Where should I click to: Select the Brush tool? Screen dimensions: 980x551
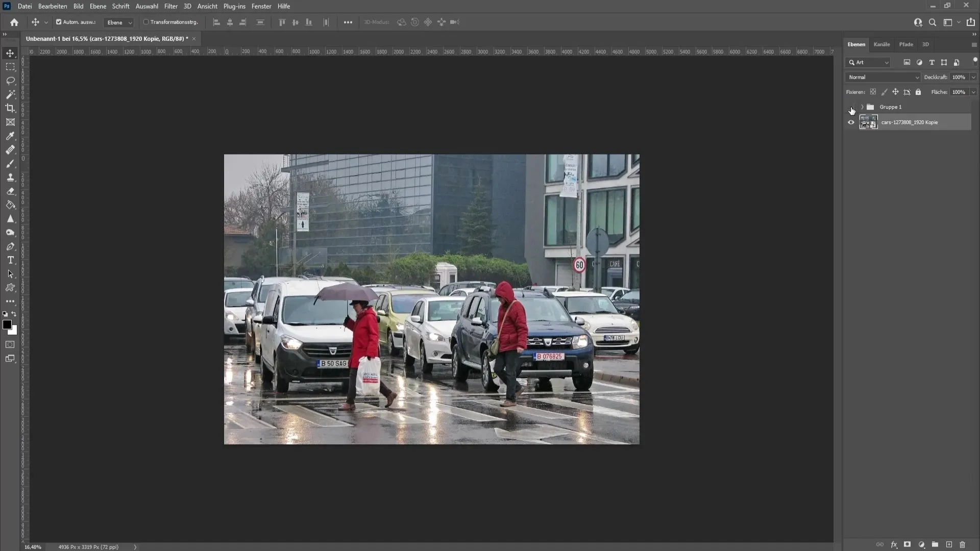pos(10,163)
